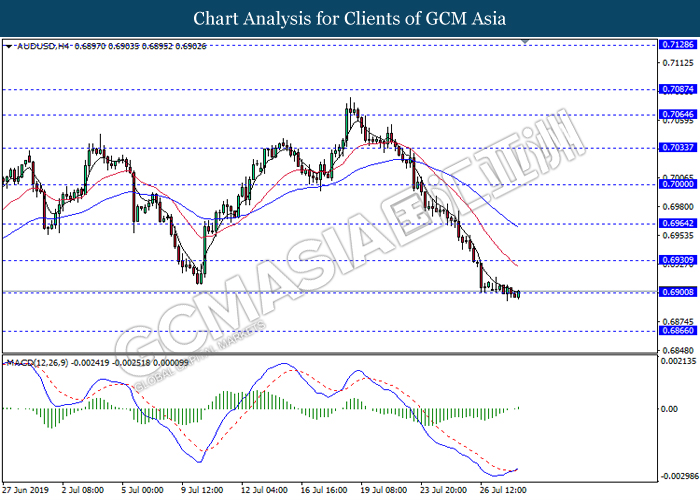Click the red moving average line's right end
700x500 pixels.
pos(517,266)
